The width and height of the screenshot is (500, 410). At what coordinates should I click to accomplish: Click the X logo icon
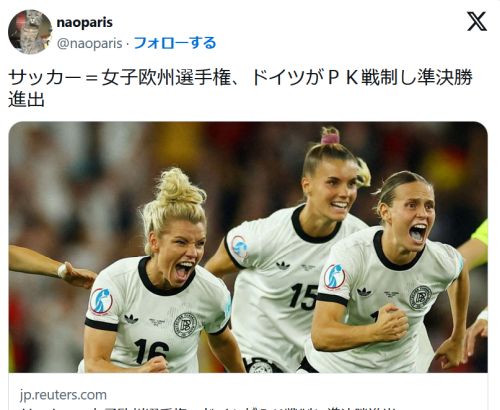click(477, 21)
